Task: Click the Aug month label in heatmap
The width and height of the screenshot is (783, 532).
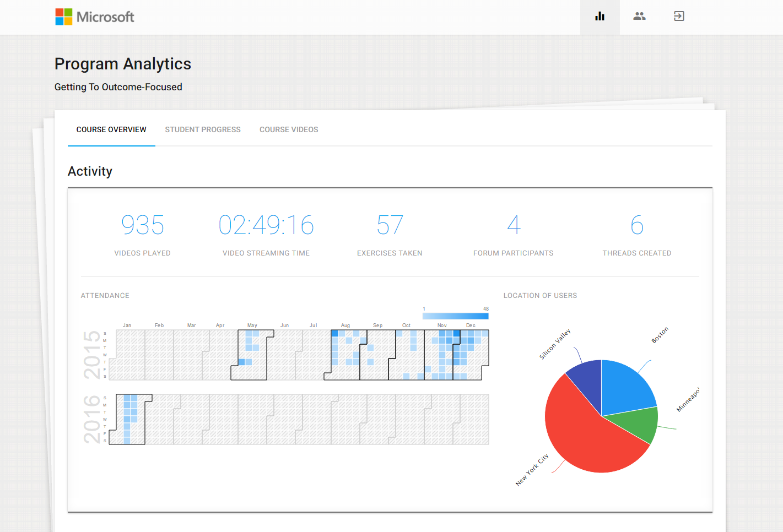Action: (x=345, y=325)
